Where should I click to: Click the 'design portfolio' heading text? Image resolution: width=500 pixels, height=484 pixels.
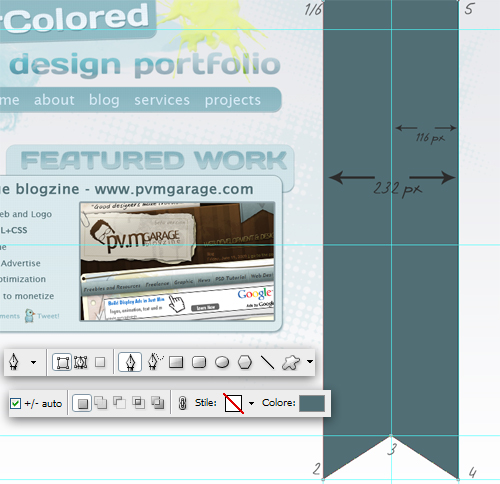pyautogui.click(x=145, y=65)
